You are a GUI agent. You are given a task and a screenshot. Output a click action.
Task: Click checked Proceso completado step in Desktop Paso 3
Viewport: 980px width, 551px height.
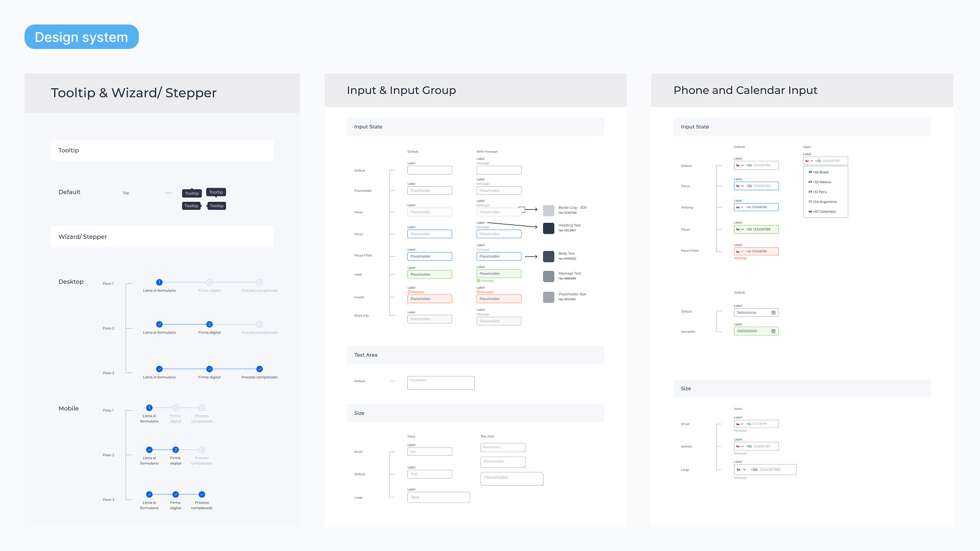pyautogui.click(x=259, y=369)
